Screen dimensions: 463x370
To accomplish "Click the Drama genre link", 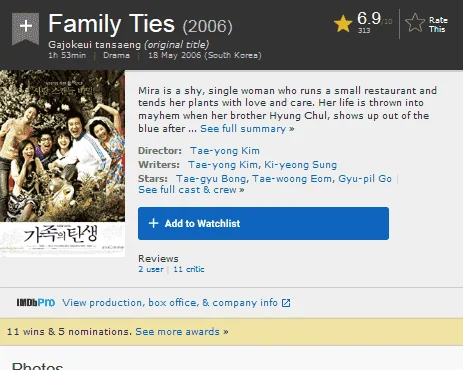I will 116,55.
